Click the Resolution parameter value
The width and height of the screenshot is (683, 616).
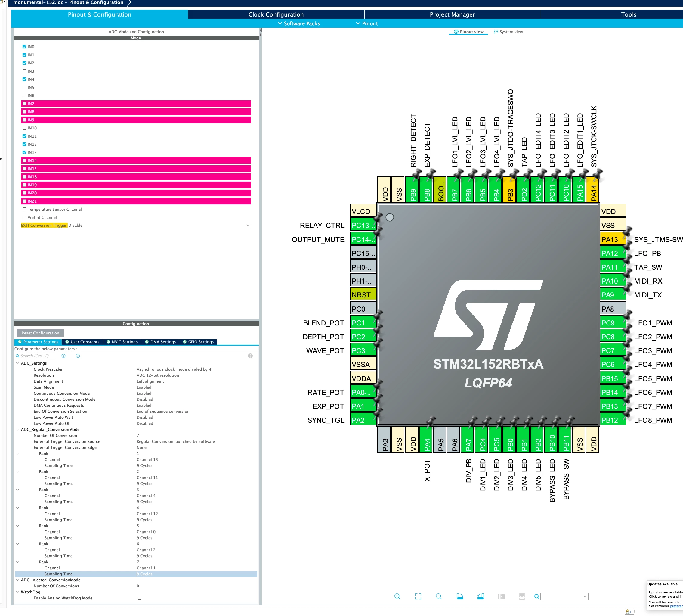click(x=158, y=375)
